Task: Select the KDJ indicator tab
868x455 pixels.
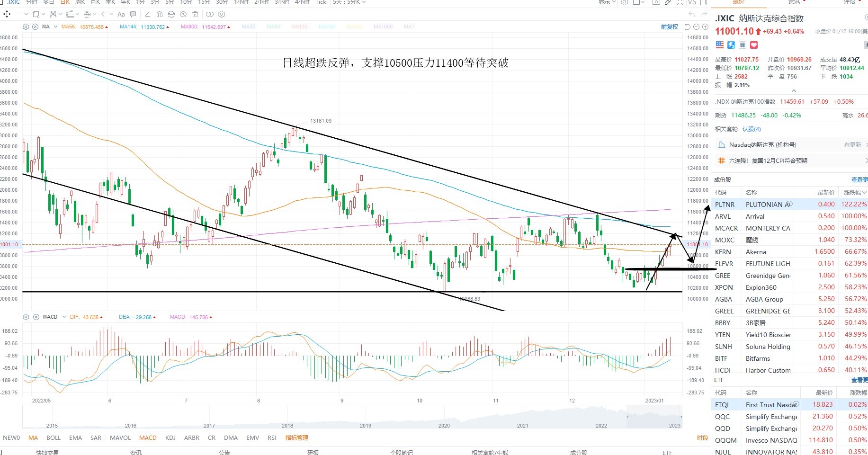Action: (x=170, y=438)
